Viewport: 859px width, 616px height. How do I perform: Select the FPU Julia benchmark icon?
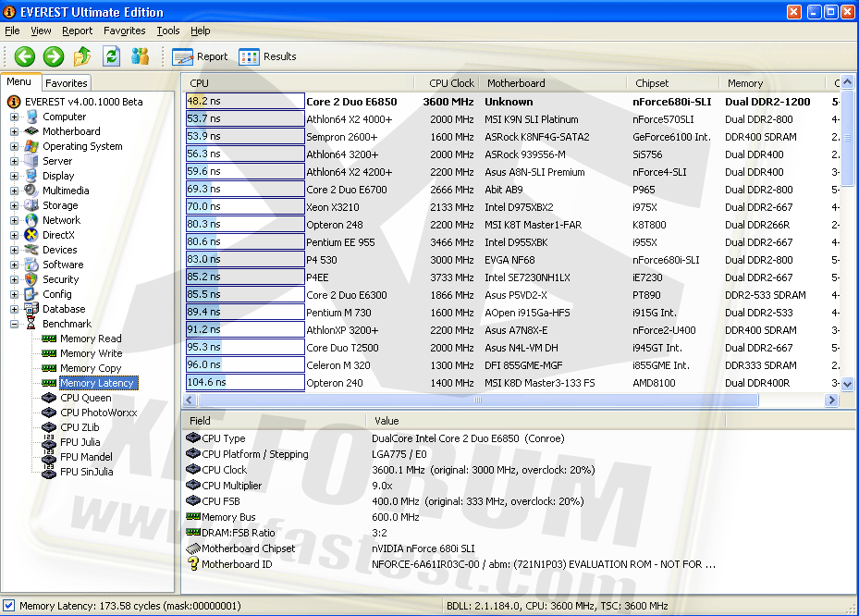click(49, 442)
